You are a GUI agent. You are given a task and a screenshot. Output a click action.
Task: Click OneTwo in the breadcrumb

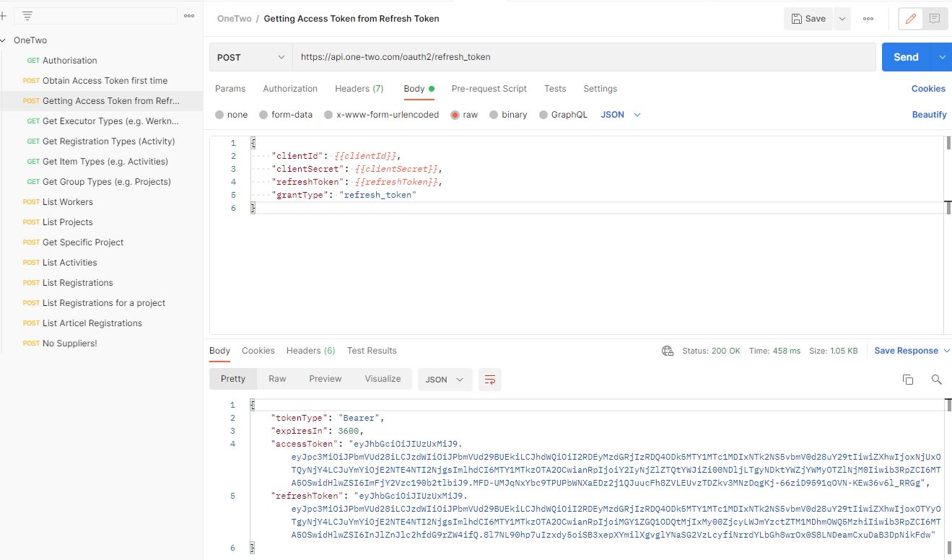click(235, 19)
